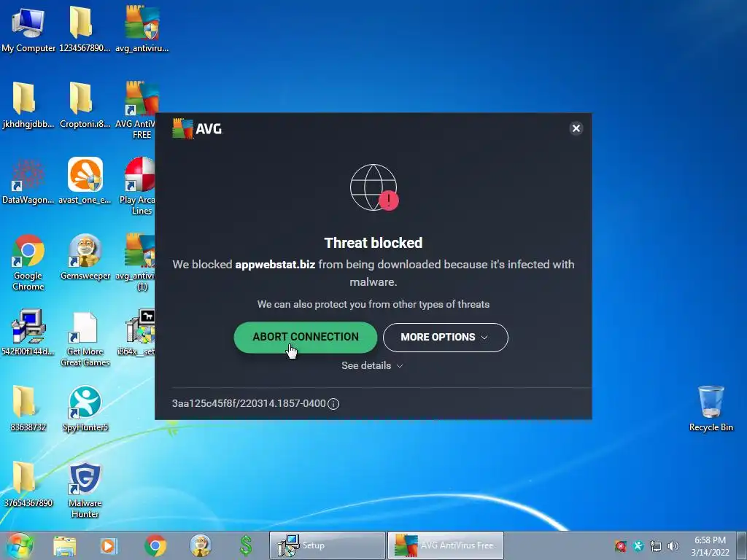Screen dimensions: 747x560
Task: Select the 37654367890 folder
Action: (x=28, y=484)
